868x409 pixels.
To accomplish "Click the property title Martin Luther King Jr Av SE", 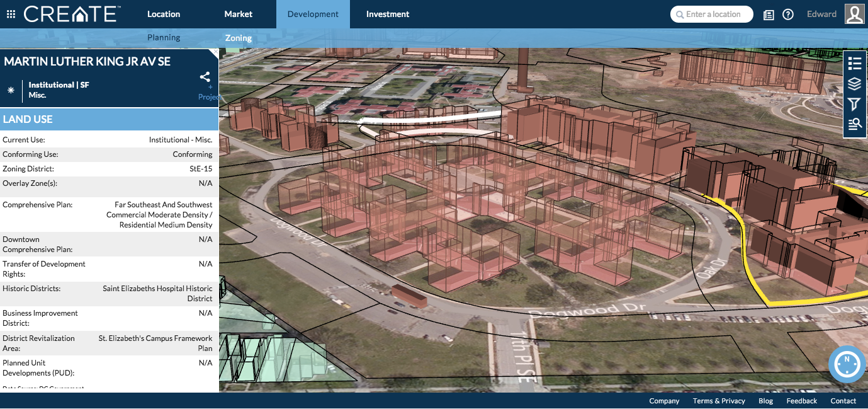I will pos(87,62).
